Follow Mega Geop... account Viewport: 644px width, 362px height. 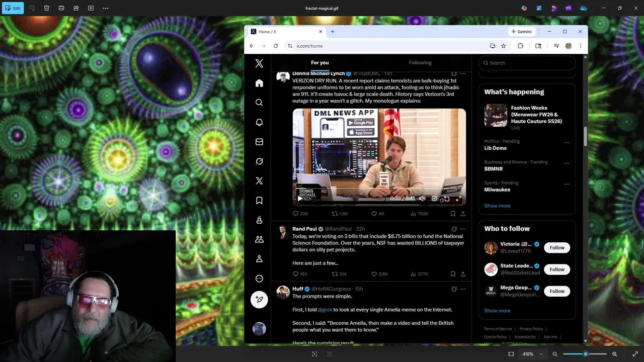tap(557, 291)
